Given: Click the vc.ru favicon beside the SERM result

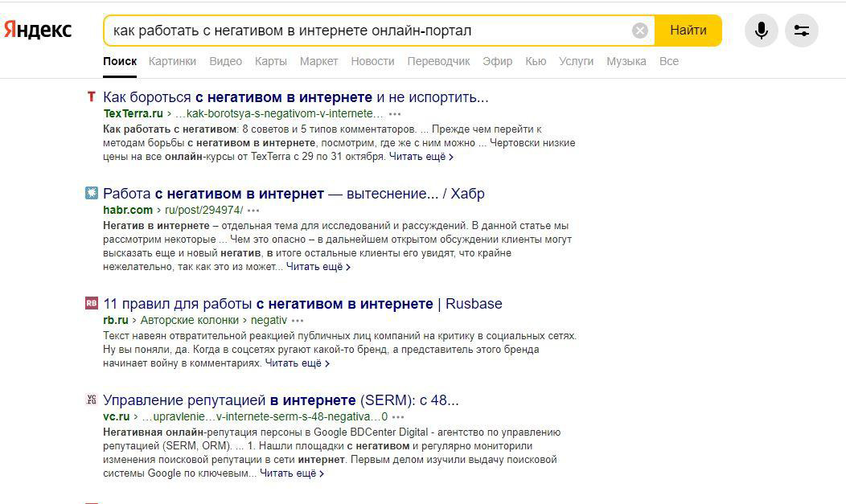Looking at the screenshot, I should coord(91,400).
